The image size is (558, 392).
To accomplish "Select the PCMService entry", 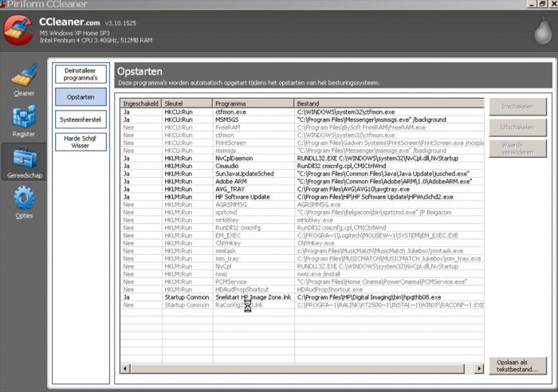I will [x=302, y=282].
